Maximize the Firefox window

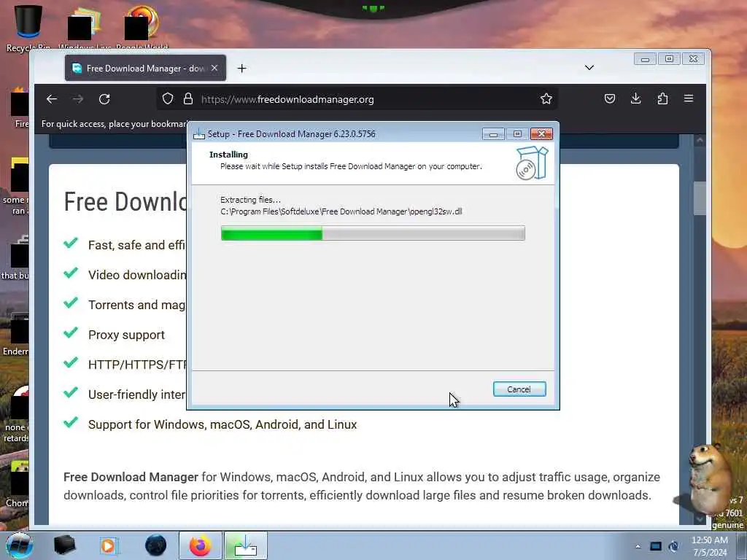point(669,59)
